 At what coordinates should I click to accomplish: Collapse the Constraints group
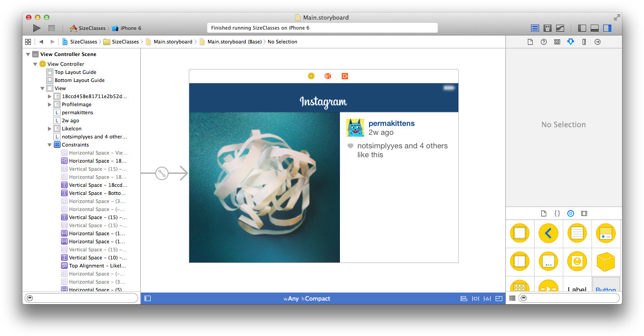[x=50, y=145]
